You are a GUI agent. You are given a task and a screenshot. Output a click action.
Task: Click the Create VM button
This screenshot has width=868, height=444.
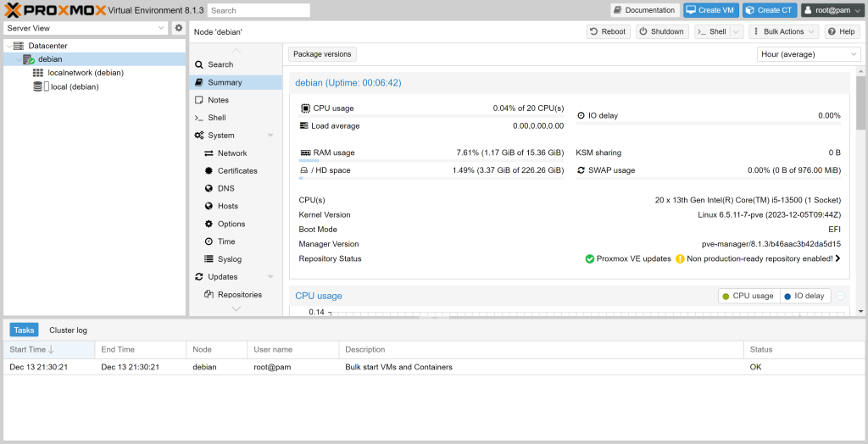pos(711,10)
